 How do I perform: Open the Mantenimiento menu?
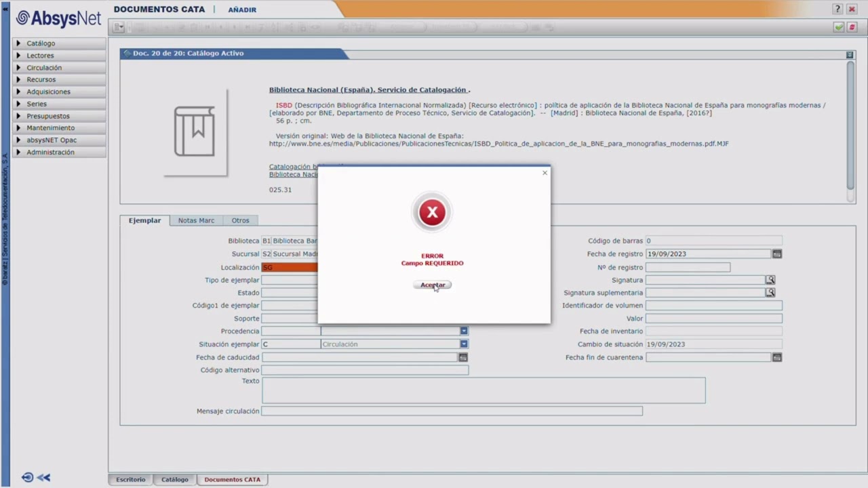60,128
